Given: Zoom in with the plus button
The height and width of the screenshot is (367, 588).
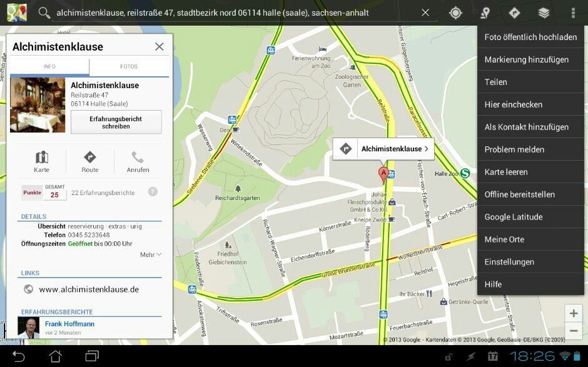Looking at the screenshot, I should 574,313.
